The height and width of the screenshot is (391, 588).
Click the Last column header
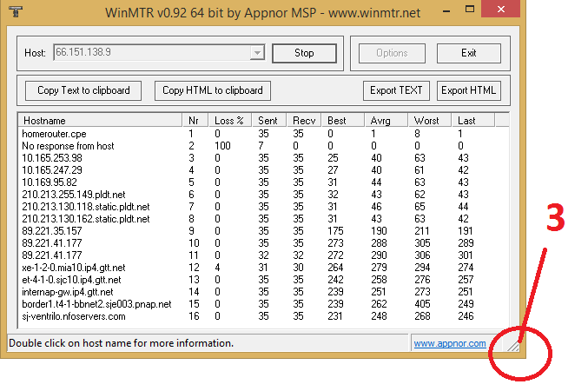click(473, 121)
